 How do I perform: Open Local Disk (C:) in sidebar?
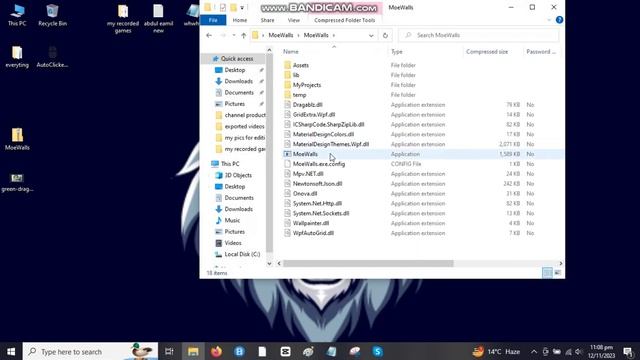(x=242, y=254)
